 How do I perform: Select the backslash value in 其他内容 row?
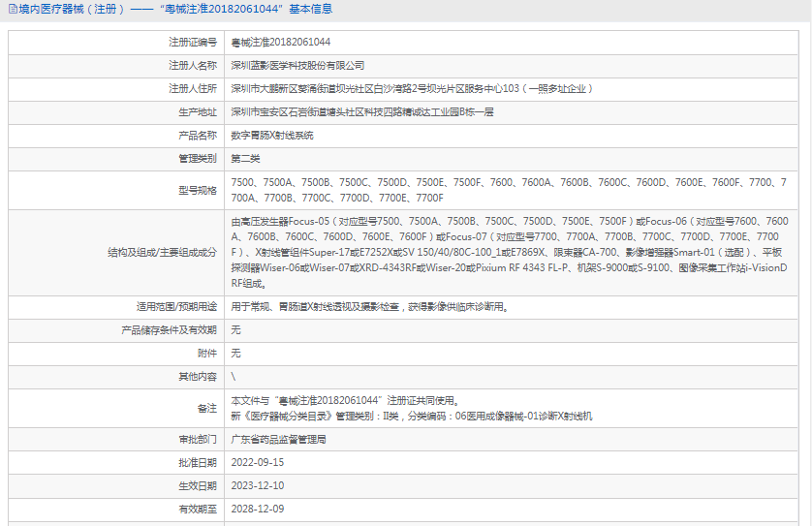(233, 377)
